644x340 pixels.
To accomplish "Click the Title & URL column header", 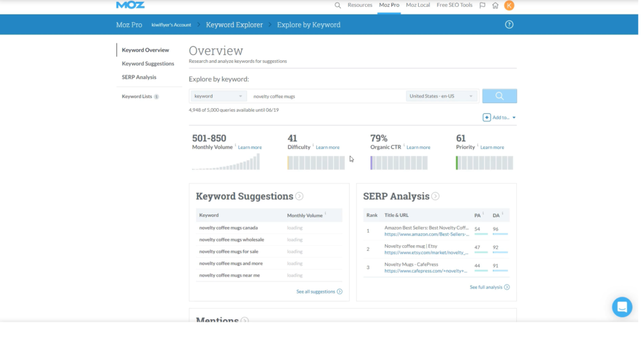I will (x=396, y=215).
